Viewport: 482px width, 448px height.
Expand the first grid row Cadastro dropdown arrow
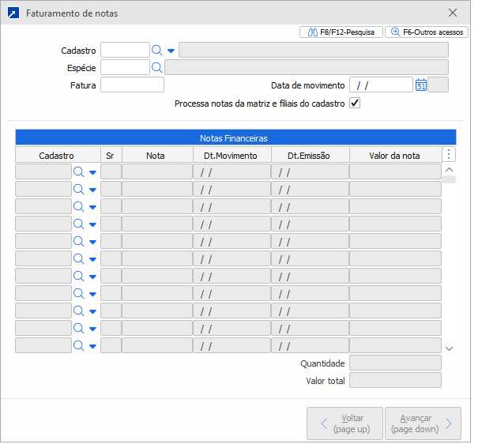coord(92,171)
